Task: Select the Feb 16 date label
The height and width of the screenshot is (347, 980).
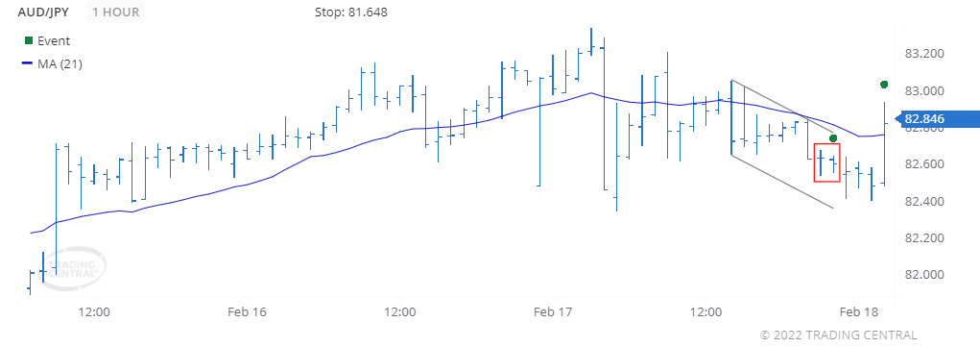Action: pyautogui.click(x=247, y=311)
